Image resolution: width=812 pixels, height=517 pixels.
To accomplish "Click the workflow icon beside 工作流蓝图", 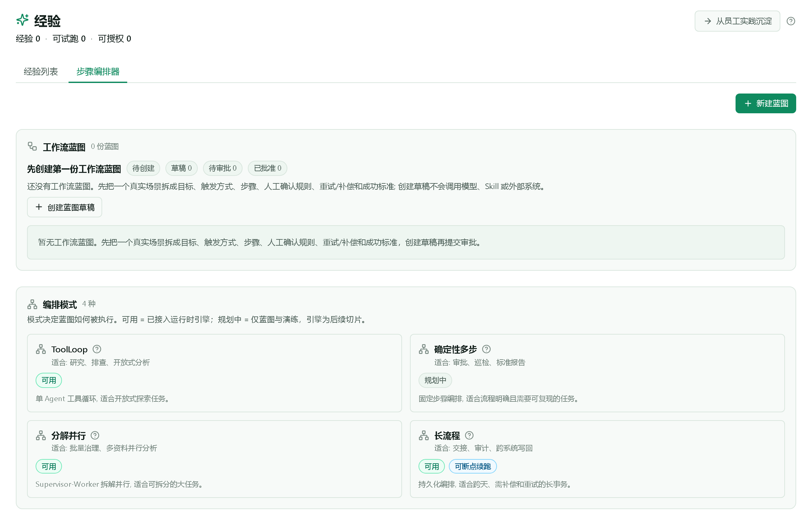I will coord(32,146).
